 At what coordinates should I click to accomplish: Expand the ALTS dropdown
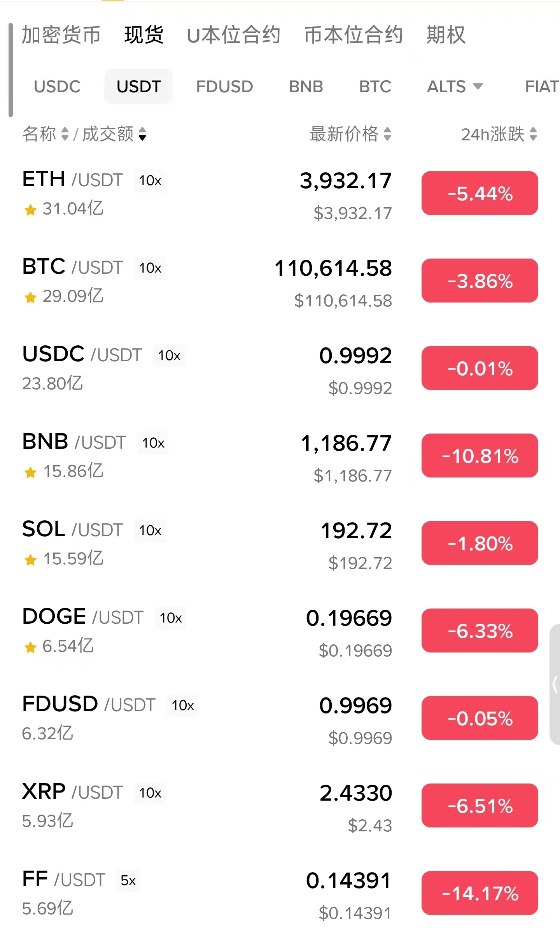[455, 86]
